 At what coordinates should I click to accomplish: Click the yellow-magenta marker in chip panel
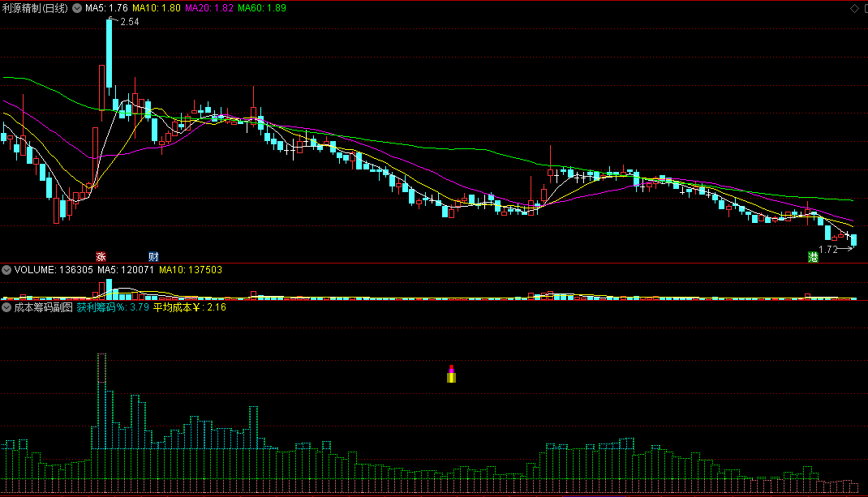[x=451, y=374]
